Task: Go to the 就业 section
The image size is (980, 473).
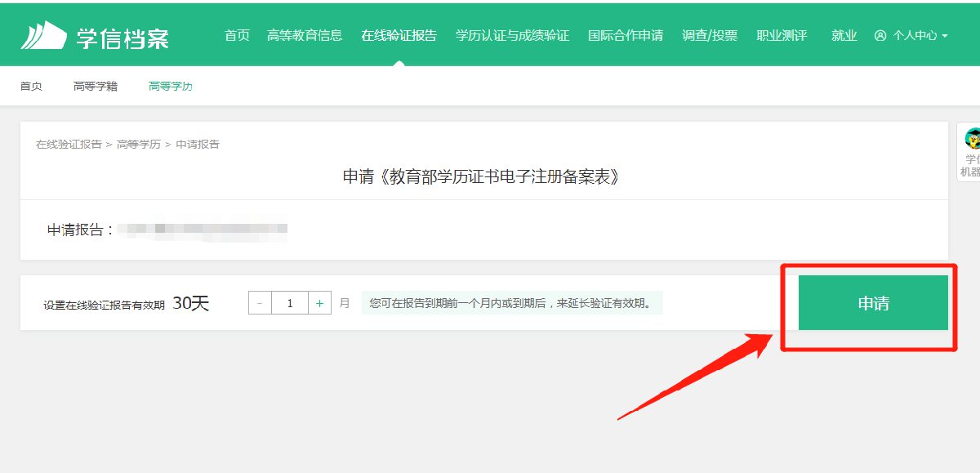Action: pos(844,36)
